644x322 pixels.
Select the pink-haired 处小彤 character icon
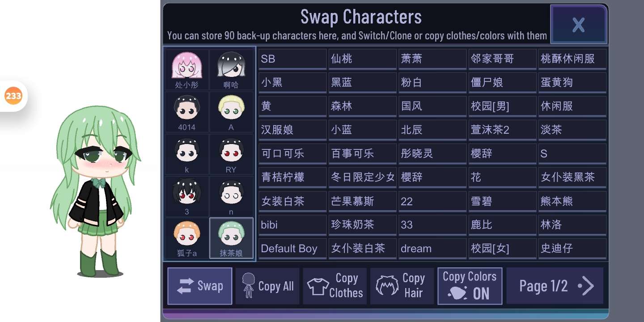tap(186, 69)
